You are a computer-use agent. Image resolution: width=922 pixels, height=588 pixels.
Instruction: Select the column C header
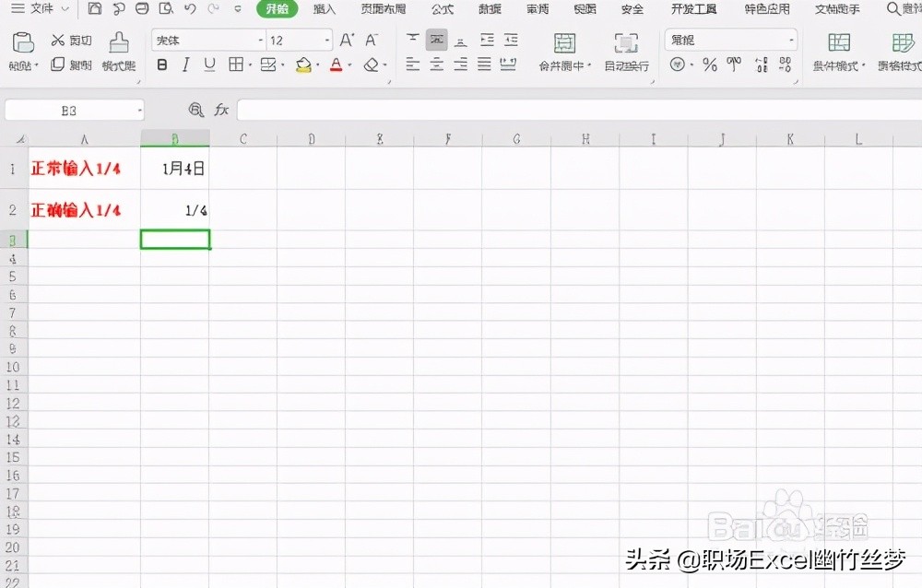242,139
